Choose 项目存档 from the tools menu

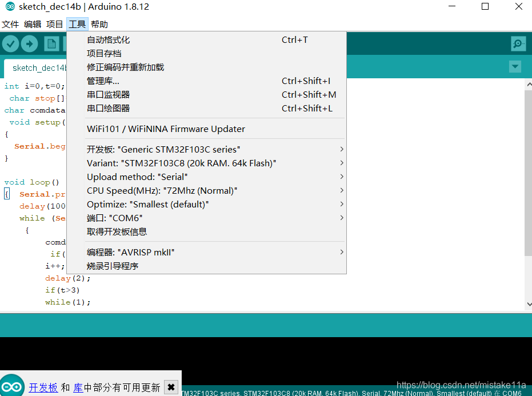click(x=207, y=54)
